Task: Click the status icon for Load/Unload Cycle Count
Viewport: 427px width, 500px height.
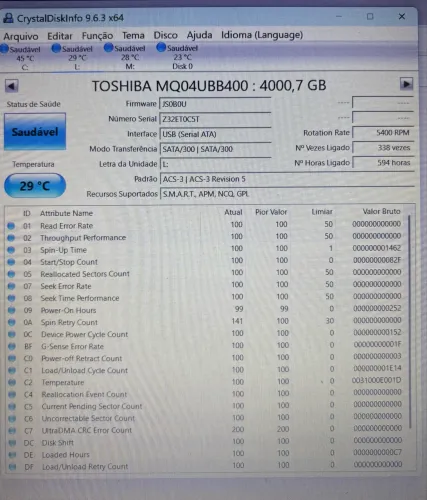Action: [12, 370]
